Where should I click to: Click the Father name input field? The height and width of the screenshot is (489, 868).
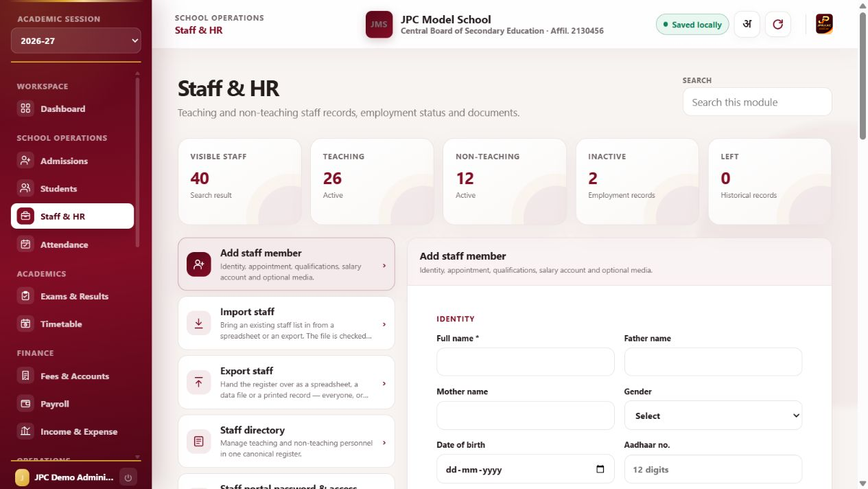tap(713, 361)
